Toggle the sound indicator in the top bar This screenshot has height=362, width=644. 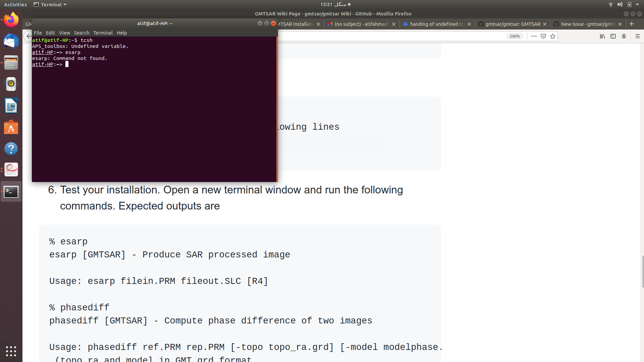pos(620,4)
